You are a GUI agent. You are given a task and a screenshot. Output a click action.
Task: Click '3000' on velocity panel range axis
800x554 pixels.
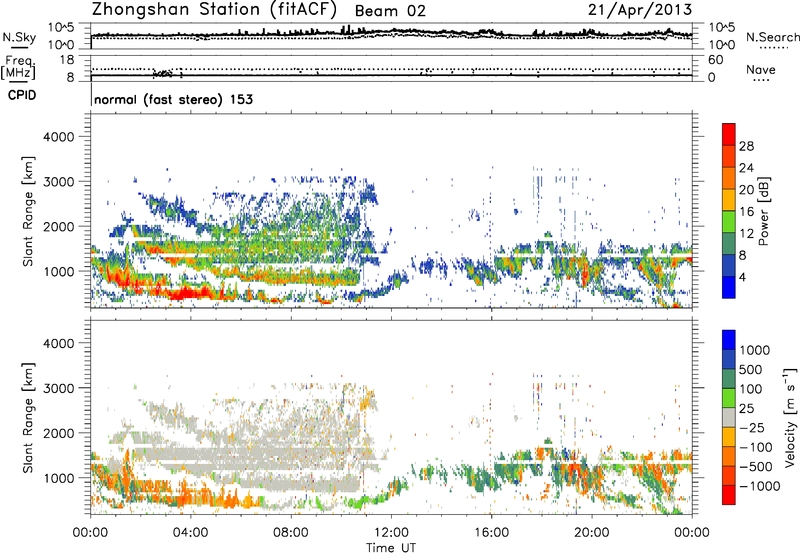[58, 388]
